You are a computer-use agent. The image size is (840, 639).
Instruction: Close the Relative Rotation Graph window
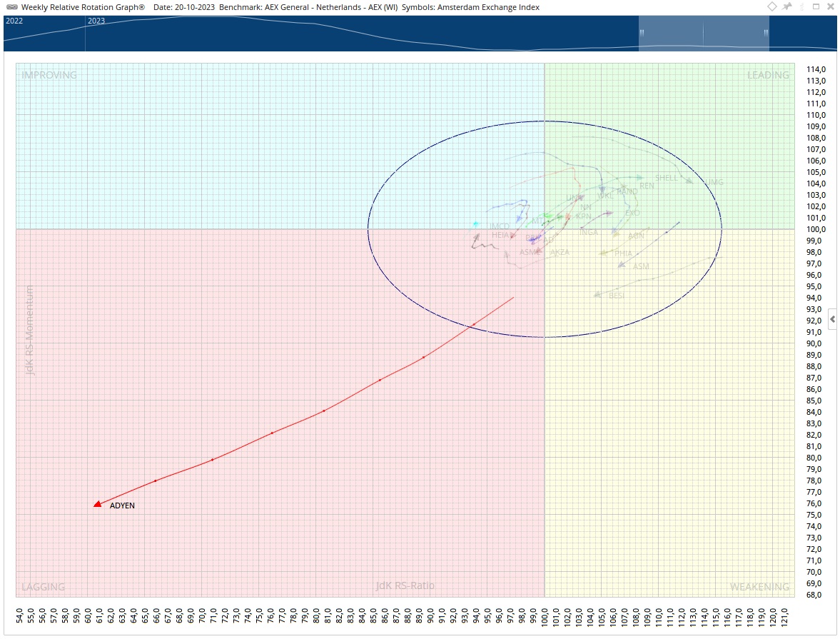click(x=830, y=6)
